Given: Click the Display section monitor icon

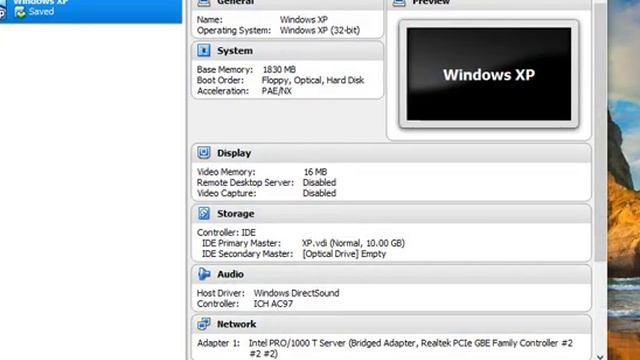Looking at the screenshot, I should click(x=204, y=153).
